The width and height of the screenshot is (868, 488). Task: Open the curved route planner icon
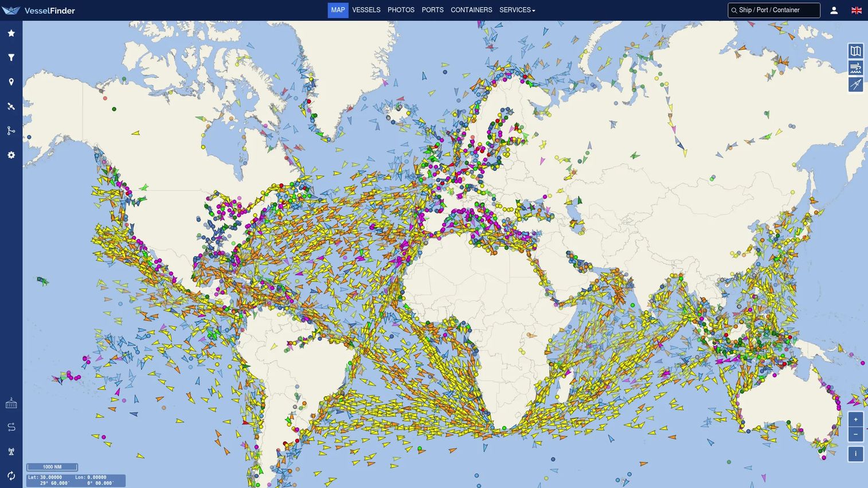point(11,427)
